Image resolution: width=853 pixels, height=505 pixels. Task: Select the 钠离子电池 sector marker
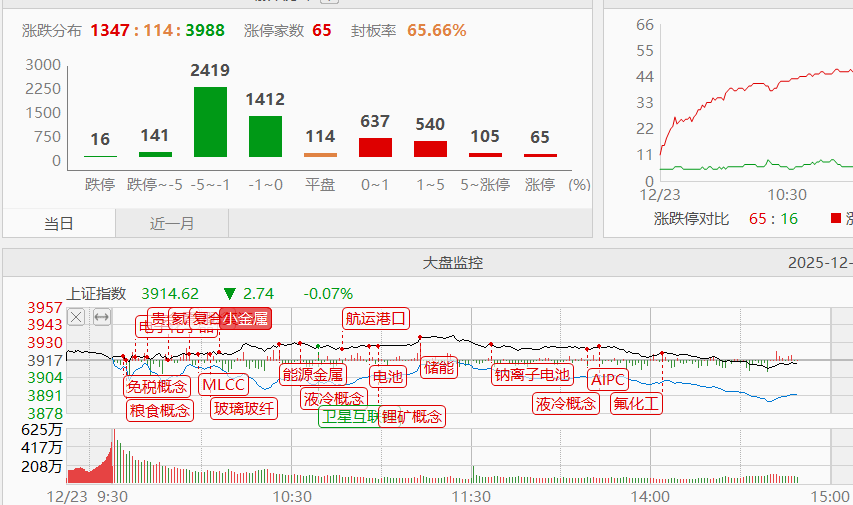click(532, 375)
